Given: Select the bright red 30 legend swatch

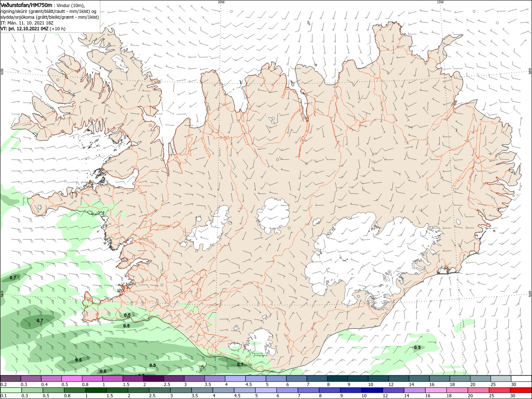Looking at the screenshot, I should pyautogui.click(x=521, y=390).
